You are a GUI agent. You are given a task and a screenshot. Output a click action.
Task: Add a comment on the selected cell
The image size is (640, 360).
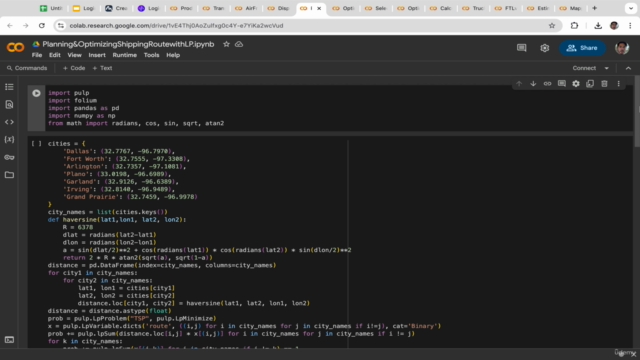click(x=562, y=84)
